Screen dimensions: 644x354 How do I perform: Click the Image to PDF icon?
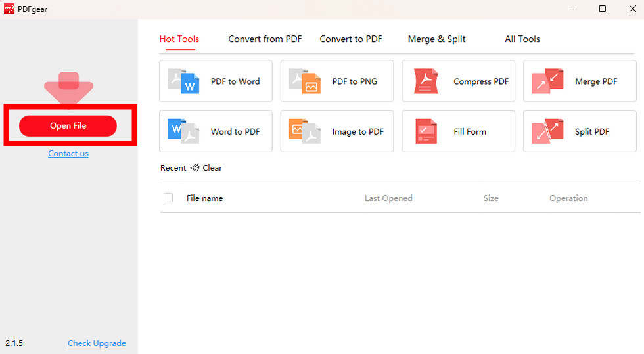pos(305,131)
